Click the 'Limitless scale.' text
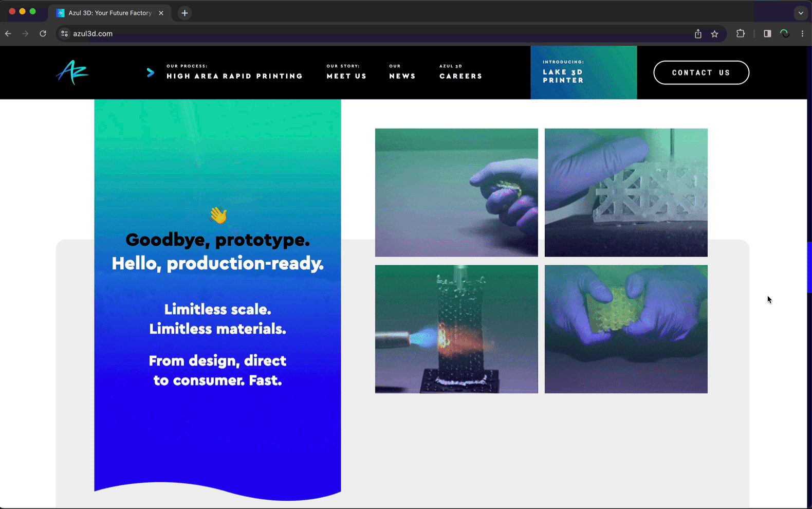This screenshot has height=509, width=812. 217,309
